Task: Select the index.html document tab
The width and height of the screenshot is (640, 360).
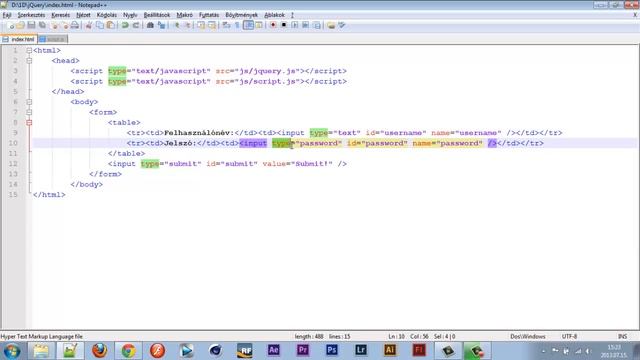Action: click(x=19, y=39)
